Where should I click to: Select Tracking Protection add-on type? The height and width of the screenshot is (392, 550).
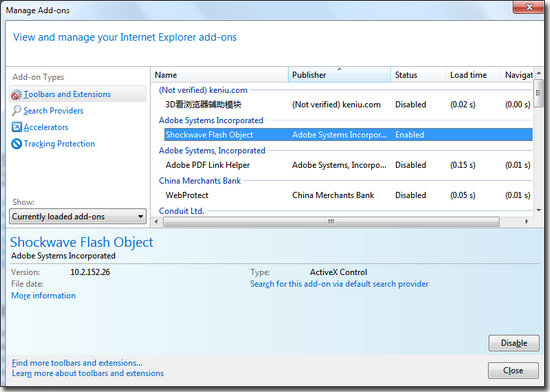[59, 144]
